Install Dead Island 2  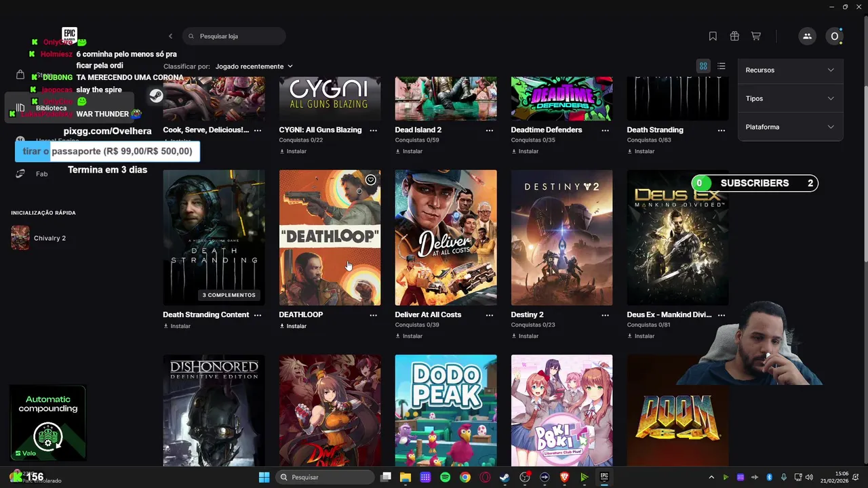tap(409, 151)
